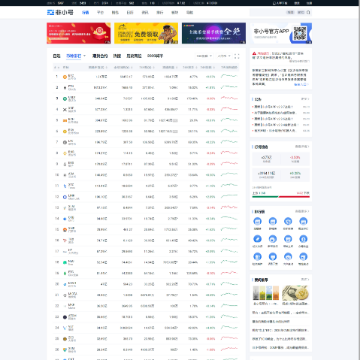The height and width of the screenshot is (360, 360).
Task: Click the red warning triangle in the notice panel
Action: tap(254, 53)
